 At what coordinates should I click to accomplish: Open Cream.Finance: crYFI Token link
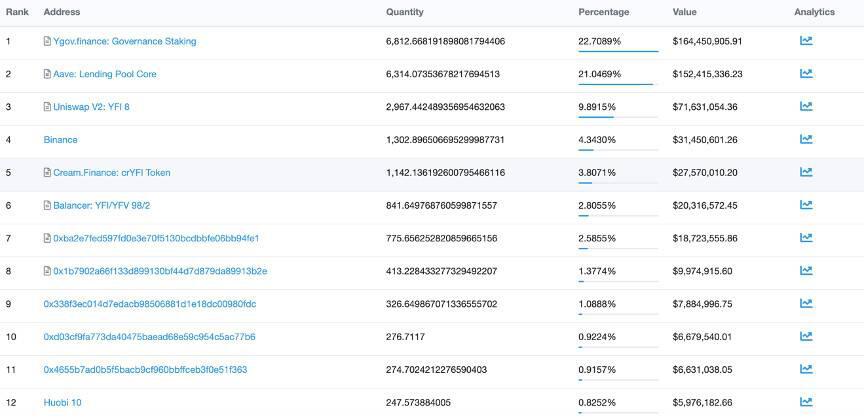[x=112, y=172]
